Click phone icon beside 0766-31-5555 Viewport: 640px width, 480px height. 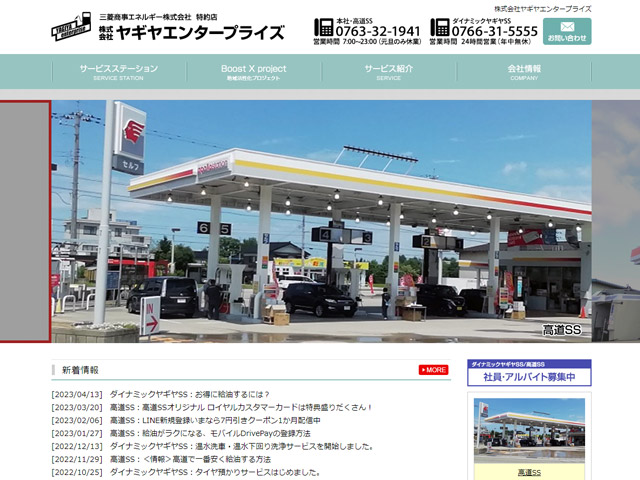pos(440,27)
